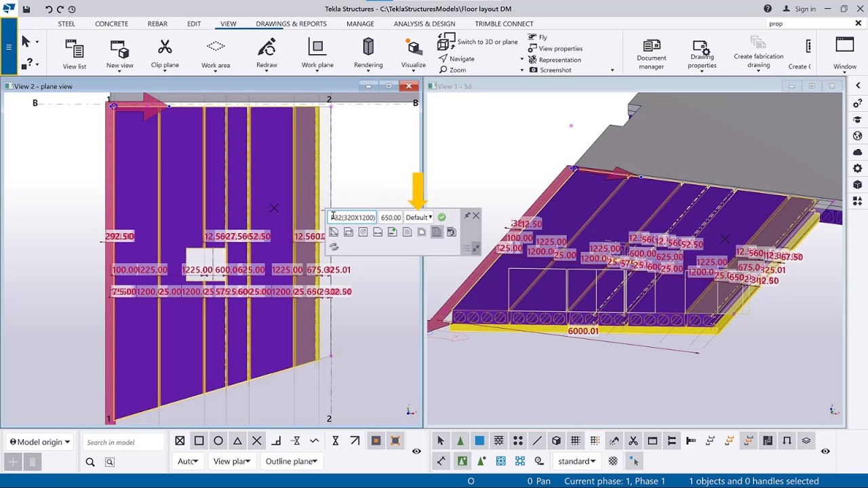868x488 pixels.
Task: Open View properties
Action: (x=555, y=48)
